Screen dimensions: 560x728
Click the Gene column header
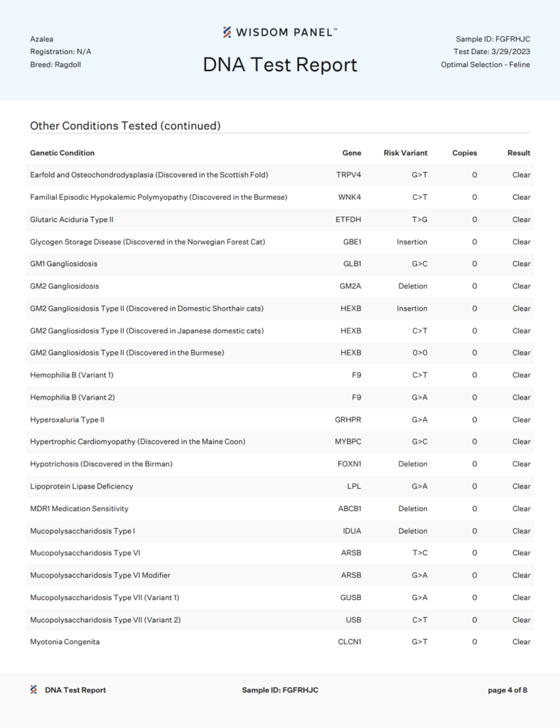(352, 153)
